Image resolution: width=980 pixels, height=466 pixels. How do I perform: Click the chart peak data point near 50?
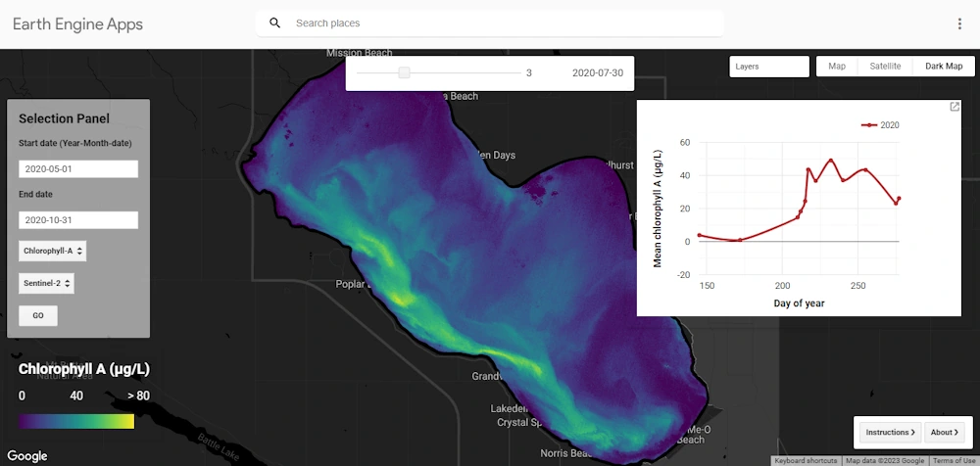click(x=831, y=160)
